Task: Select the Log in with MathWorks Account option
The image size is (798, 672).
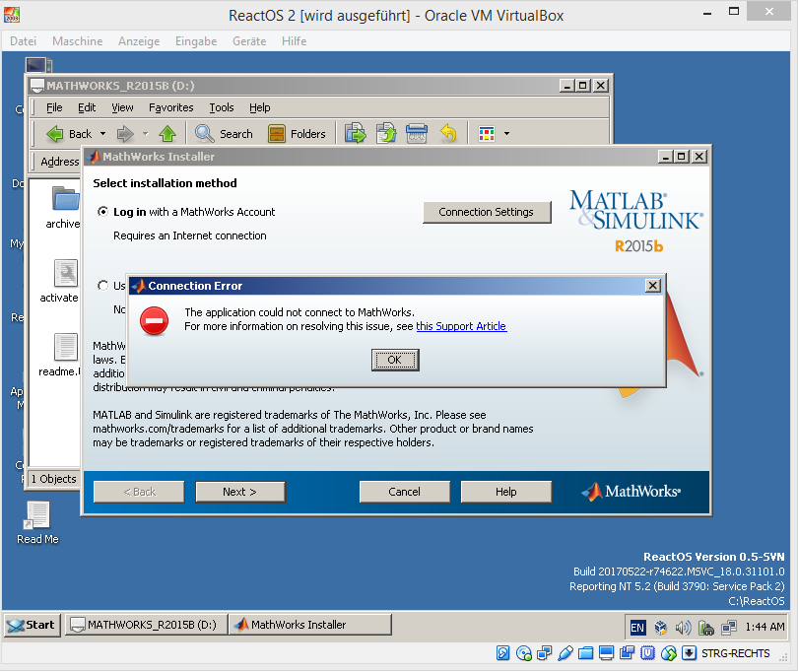Action: [x=103, y=212]
